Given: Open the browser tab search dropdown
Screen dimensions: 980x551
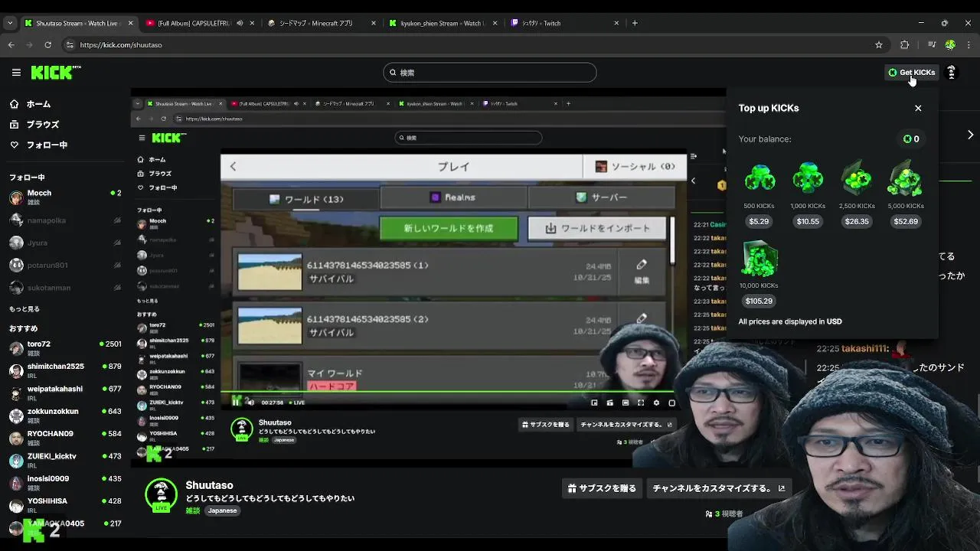Looking at the screenshot, I should click(10, 23).
